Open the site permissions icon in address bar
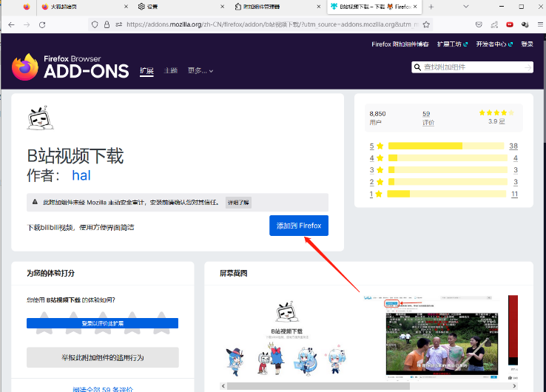The height and width of the screenshot is (392, 546). click(118, 24)
